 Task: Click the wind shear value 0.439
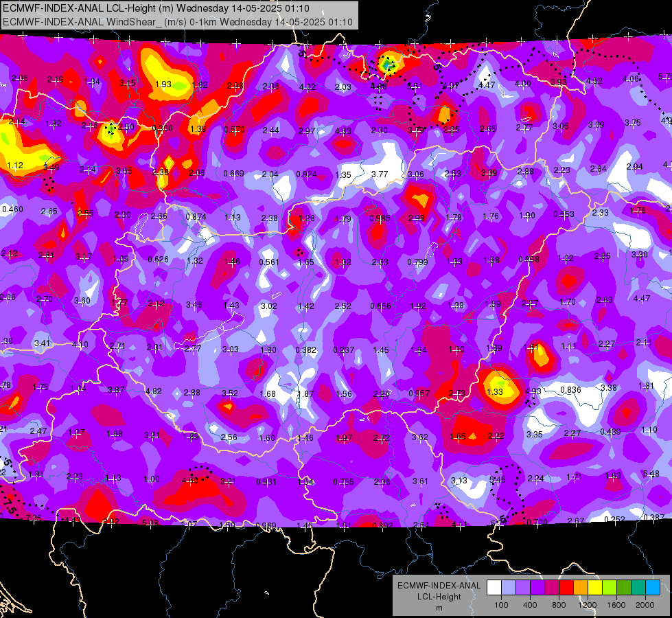click(610, 431)
